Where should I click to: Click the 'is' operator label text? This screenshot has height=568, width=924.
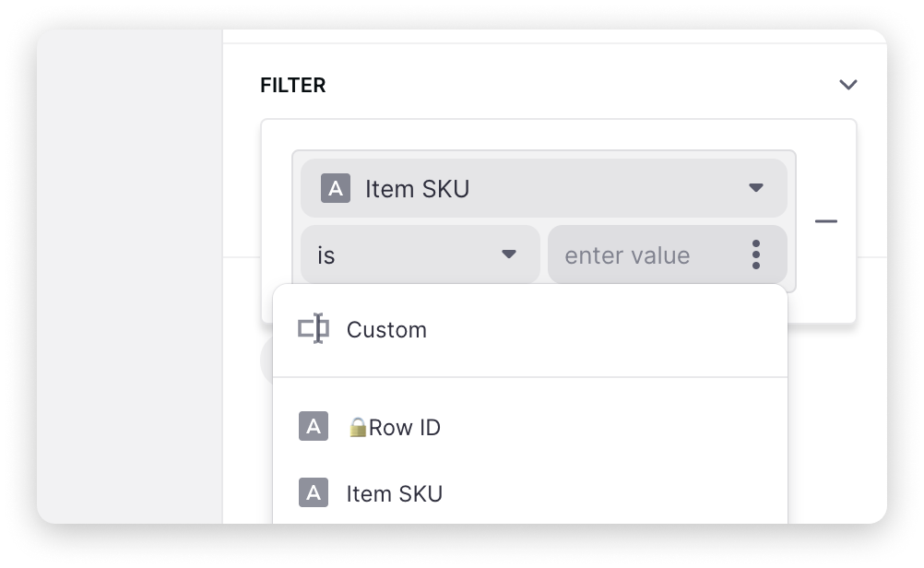coord(326,255)
